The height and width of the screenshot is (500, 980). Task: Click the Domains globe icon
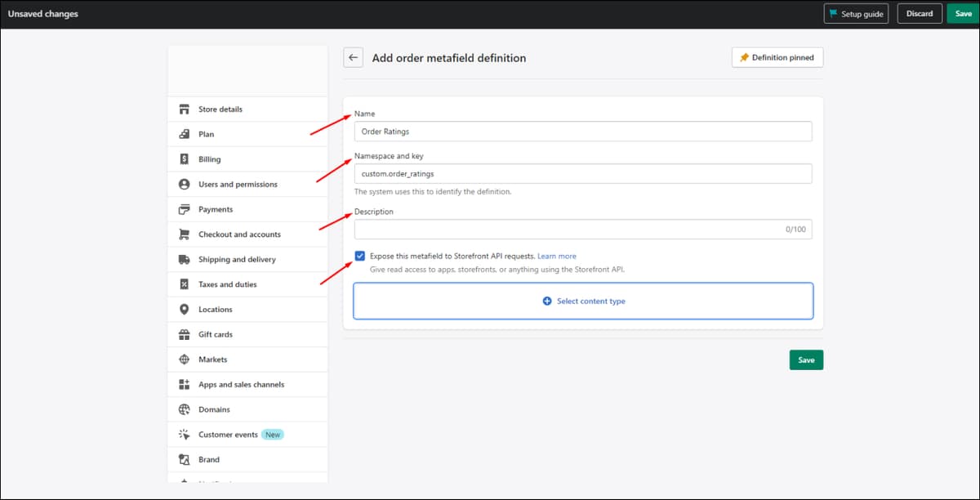[x=184, y=410]
